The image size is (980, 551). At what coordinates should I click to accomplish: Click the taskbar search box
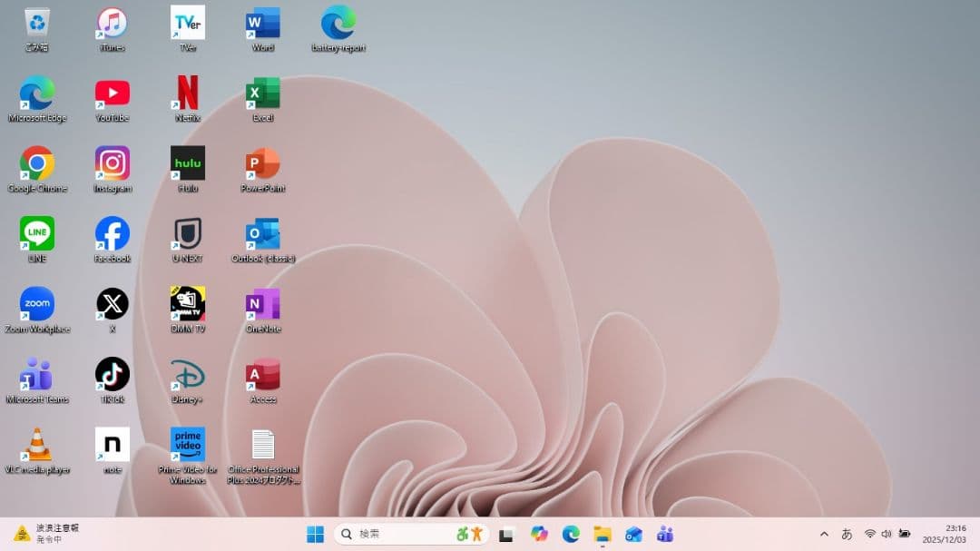tap(399, 534)
